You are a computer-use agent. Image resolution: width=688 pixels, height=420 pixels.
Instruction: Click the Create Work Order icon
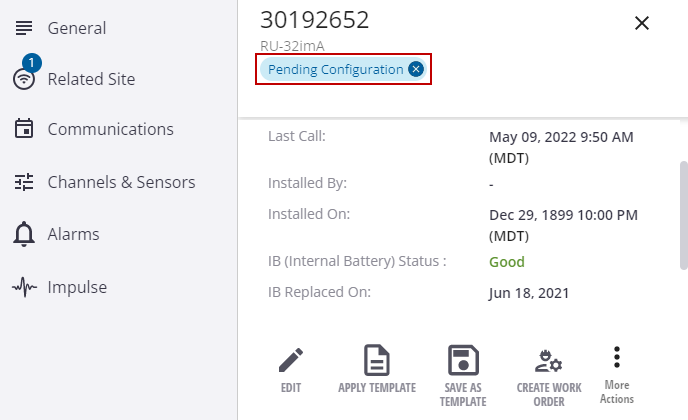[549, 360]
